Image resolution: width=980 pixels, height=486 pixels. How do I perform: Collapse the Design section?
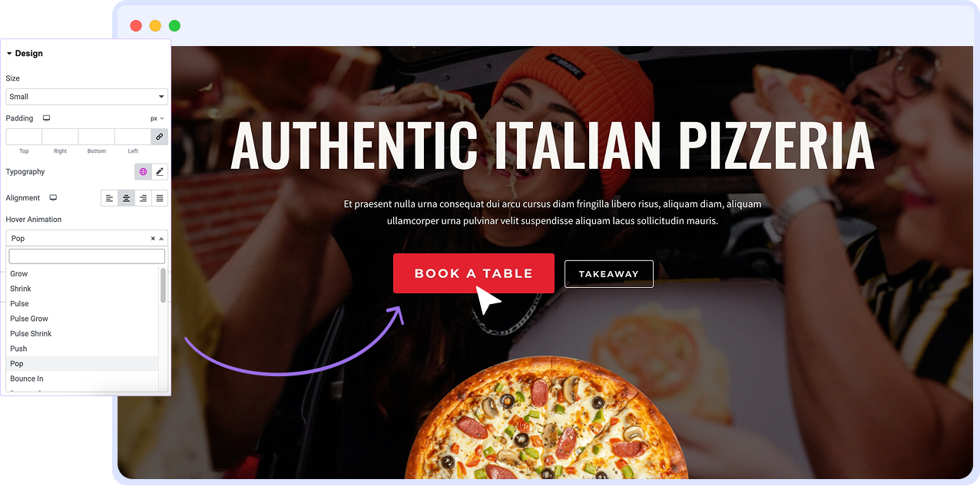click(25, 54)
